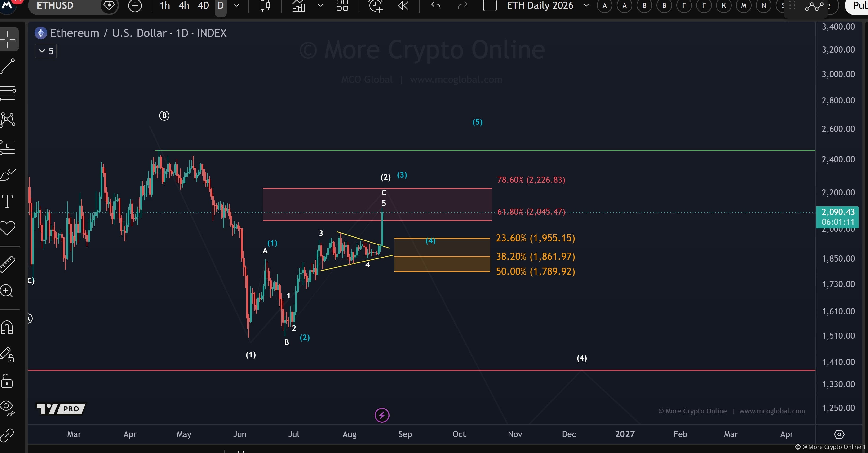Open the M quick-access circle button
Image resolution: width=868 pixels, height=453 pixels.
[744, 6]
